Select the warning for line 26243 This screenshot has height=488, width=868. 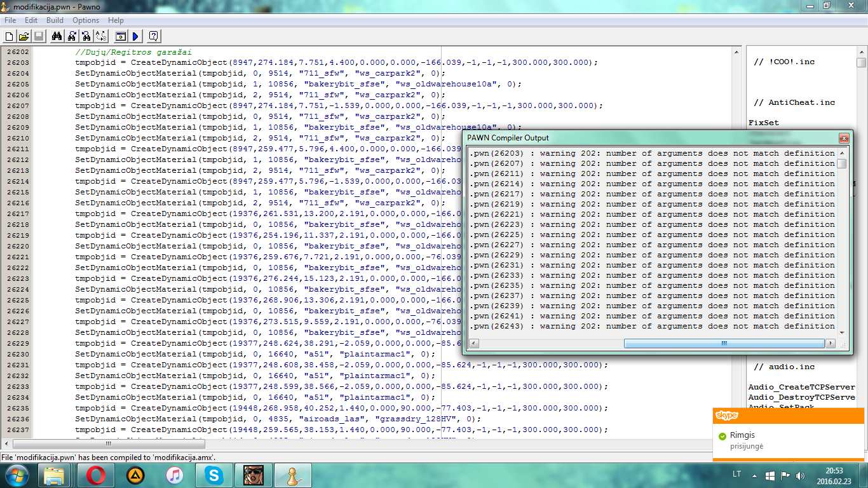coord(653,326)
